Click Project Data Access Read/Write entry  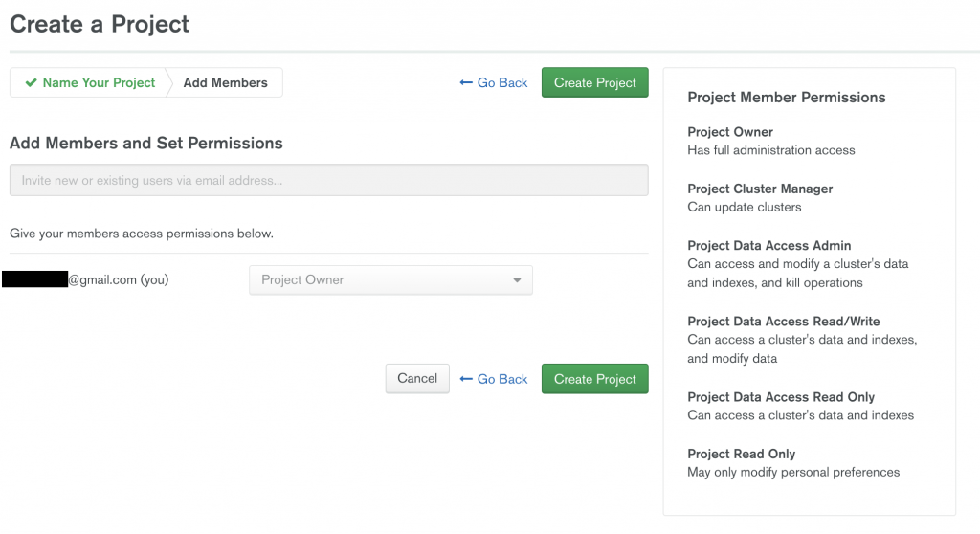click(783, 322)
